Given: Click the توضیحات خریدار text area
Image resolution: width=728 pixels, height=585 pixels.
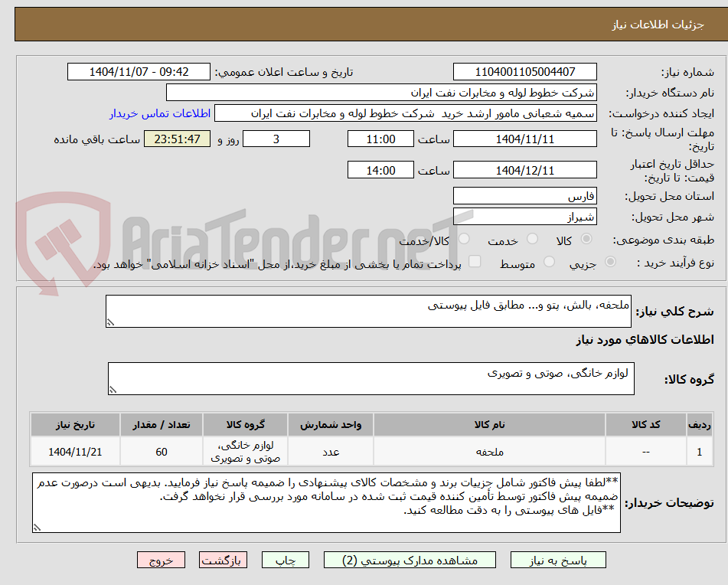Looking at the screenshot, I should click(326, 502).
